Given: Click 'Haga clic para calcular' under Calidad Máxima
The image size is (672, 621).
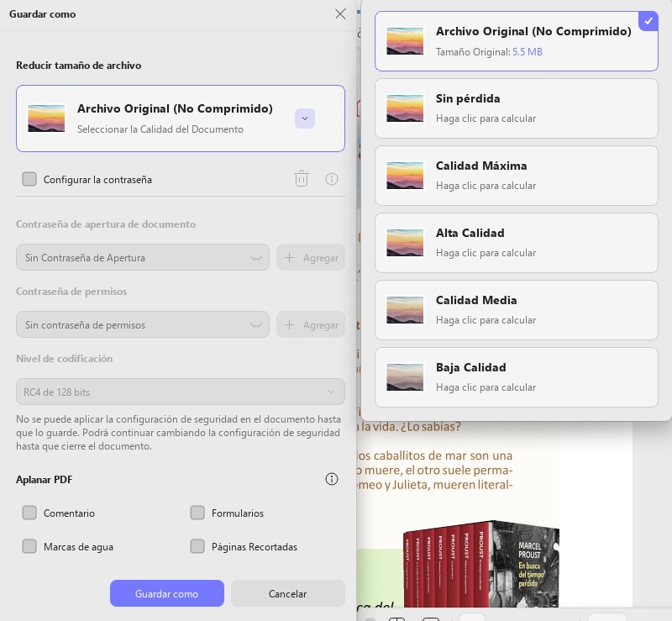Looking at the screenshot, I should 486,186.
